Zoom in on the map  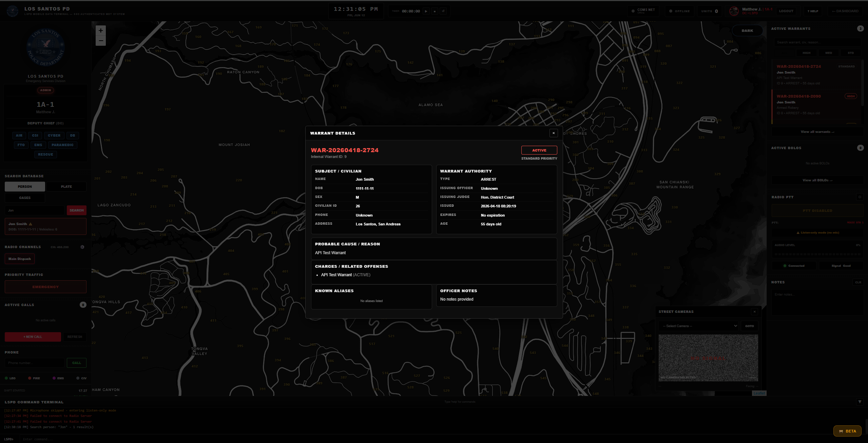coord(101,31)
